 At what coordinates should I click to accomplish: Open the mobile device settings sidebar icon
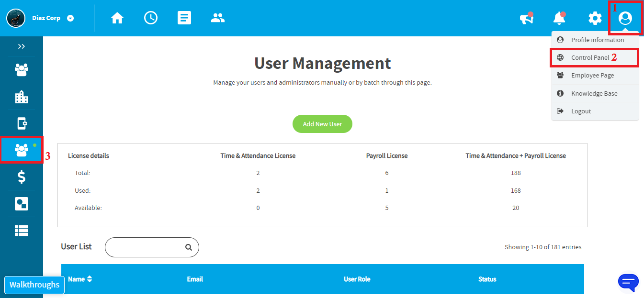click(x=22, y=123)
